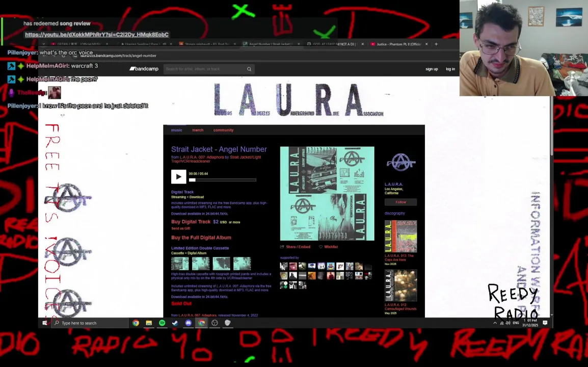The image size is (588, 367).
Task: Open File Explorer from the taskbar
Action: [x=149, y=323]
